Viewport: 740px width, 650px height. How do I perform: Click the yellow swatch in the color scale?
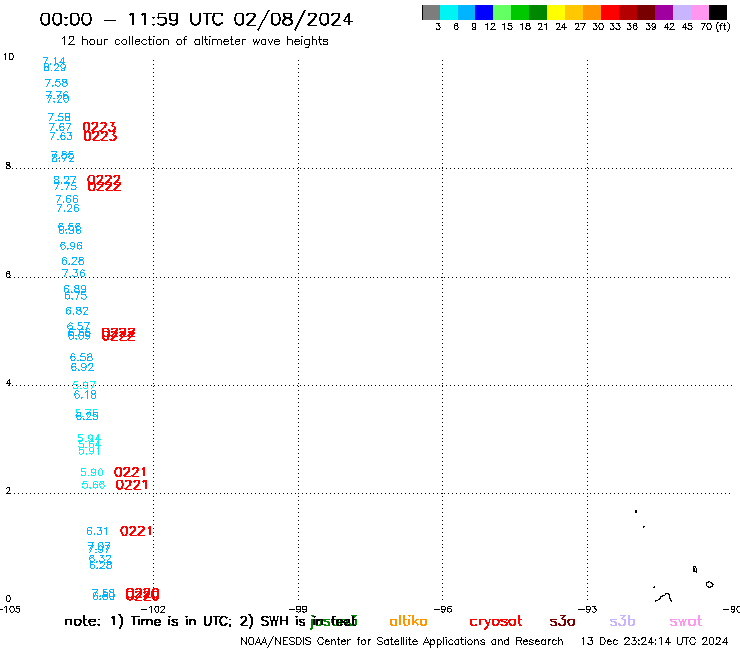click(556, 12)
